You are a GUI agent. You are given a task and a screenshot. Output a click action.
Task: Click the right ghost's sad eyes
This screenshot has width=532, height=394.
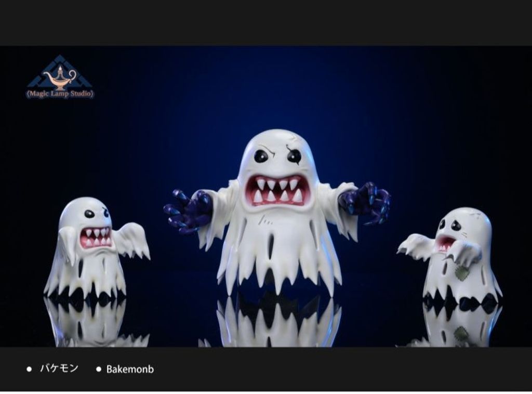click(449, 225)
